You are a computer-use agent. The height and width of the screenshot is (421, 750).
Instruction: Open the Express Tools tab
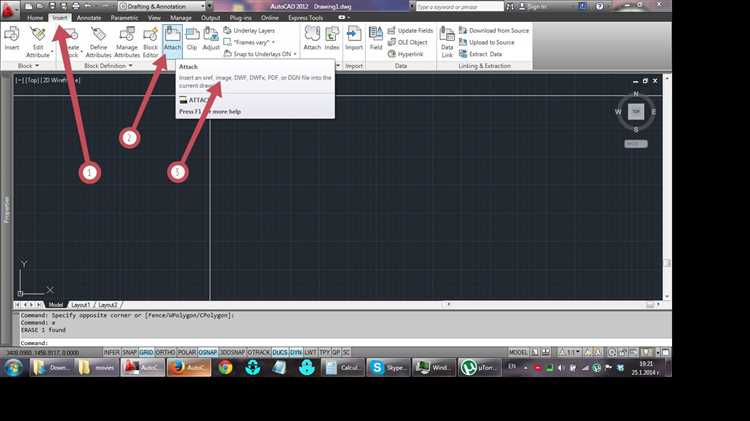tap(305, 18)
